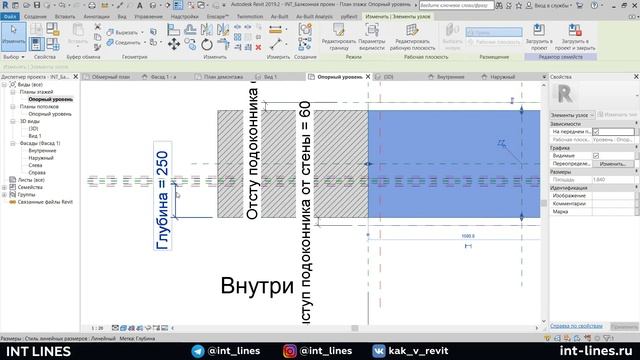Close the 'Опорный уровень' view tab
This screenshot has height=360, width=640.
[x=368, y=77]
